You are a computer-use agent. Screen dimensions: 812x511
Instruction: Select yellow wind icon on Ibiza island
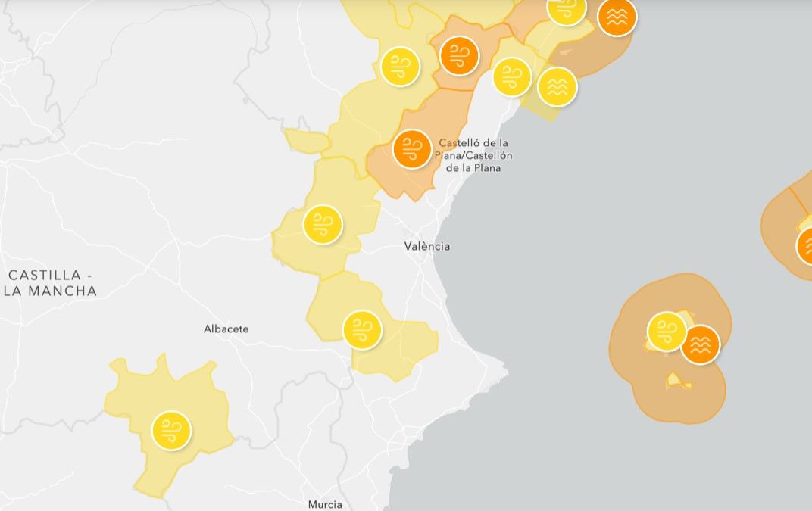coord(666,331)
